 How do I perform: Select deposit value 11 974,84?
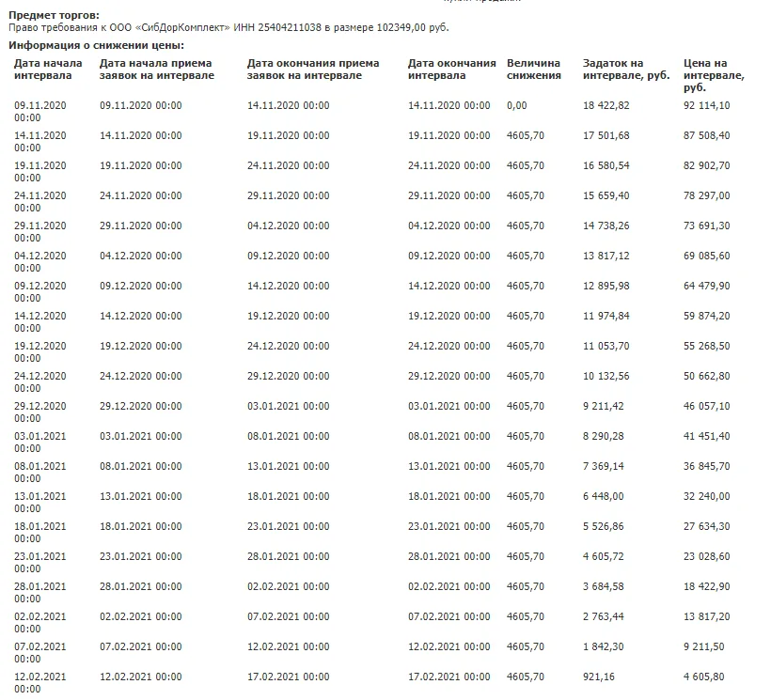(606, 316)
